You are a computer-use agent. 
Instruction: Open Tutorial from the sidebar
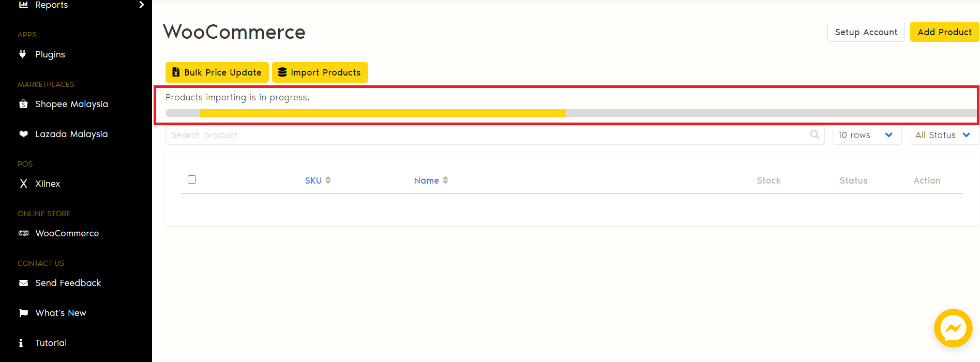[51, 343]
